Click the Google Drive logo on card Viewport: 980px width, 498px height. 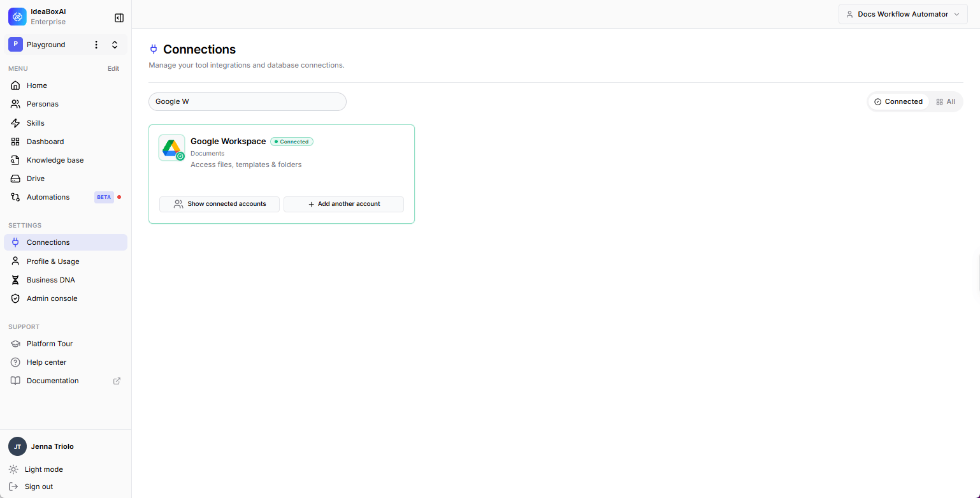(x=171, y=147)
